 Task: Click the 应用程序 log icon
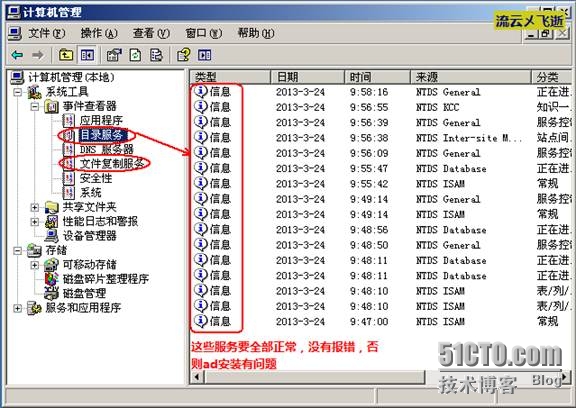tap(68, 120)
